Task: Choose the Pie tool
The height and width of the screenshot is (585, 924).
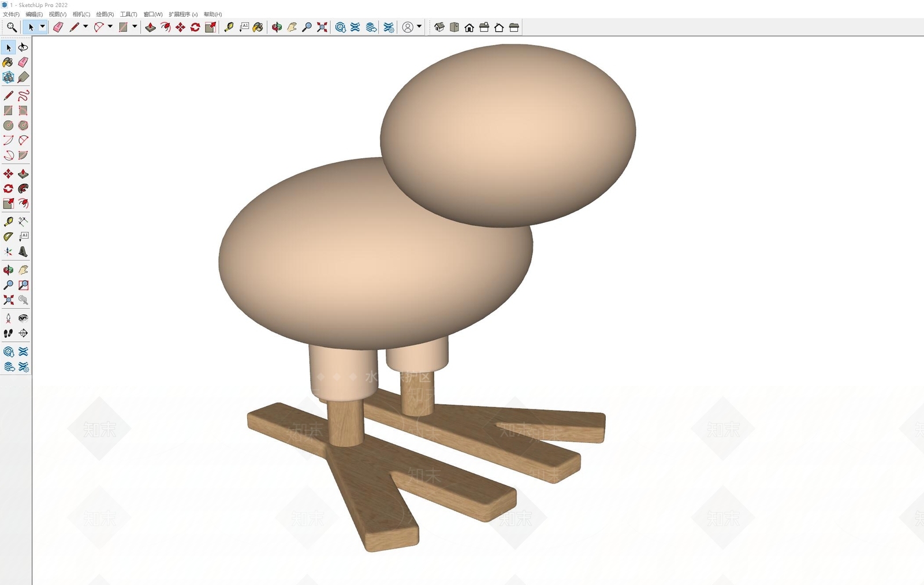Action: 23,155
